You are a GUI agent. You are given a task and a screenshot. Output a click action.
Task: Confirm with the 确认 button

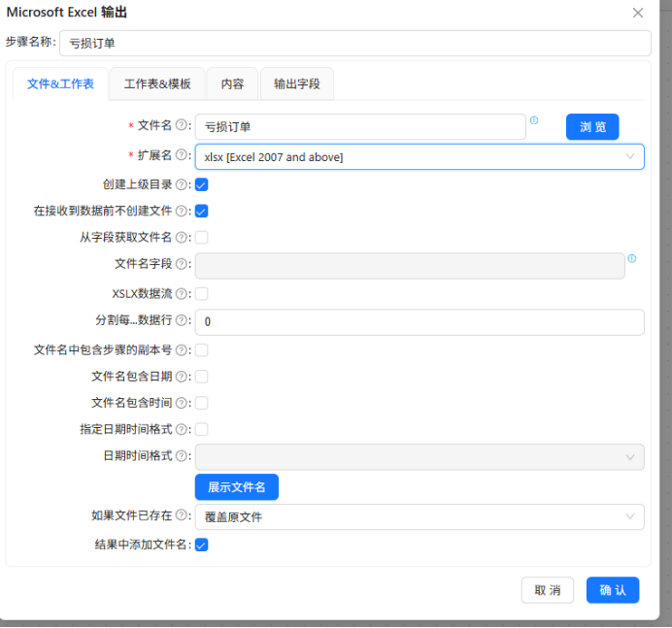click(613, 590)
